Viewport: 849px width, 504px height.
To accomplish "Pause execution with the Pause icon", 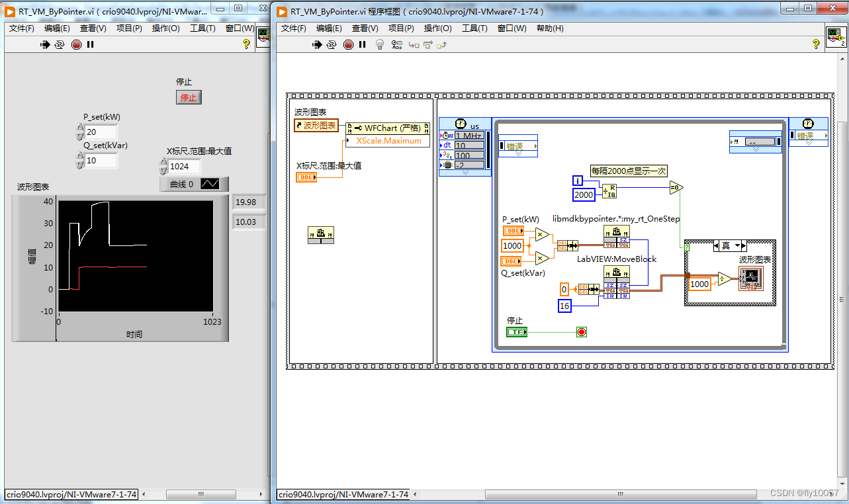I will pos(363,44).
